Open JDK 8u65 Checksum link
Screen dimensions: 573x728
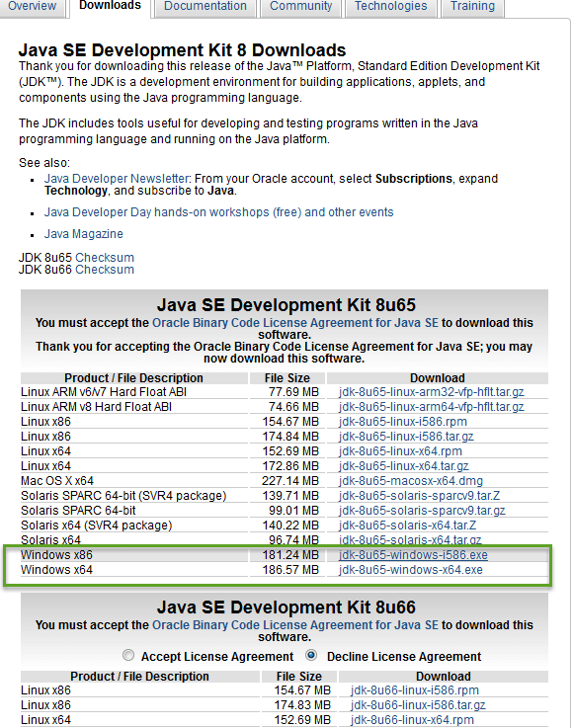click(x=105, y=257)
